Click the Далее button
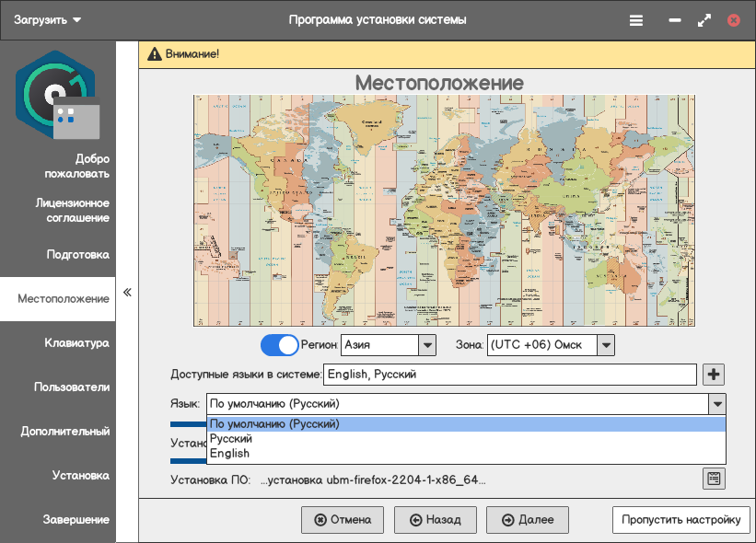Image resolution: width=756 pixels, height=543 pixels. coord(528,520)
